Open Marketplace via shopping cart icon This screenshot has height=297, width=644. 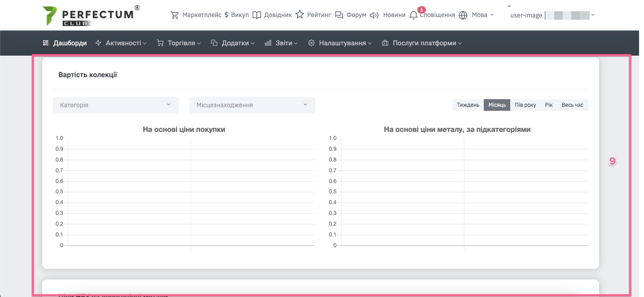pos(175,15)
